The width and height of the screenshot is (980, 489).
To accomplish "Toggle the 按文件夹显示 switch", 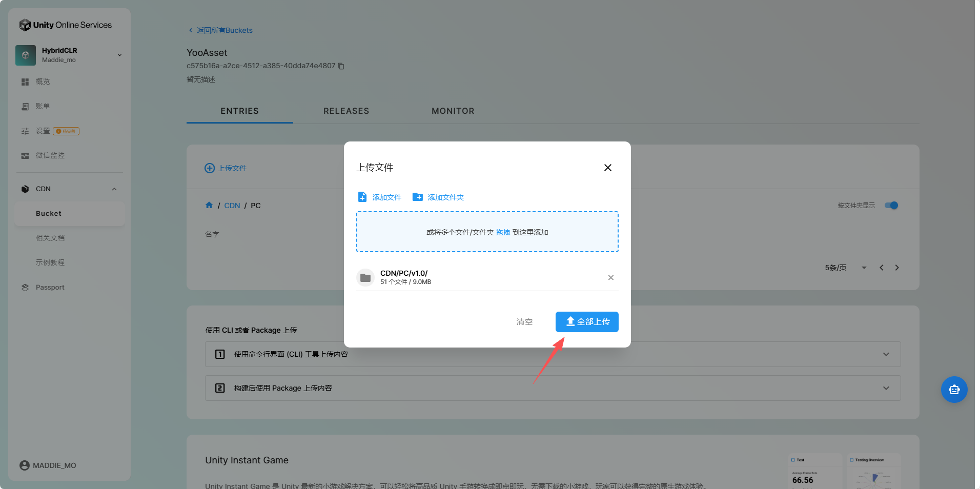I will 891,206.
